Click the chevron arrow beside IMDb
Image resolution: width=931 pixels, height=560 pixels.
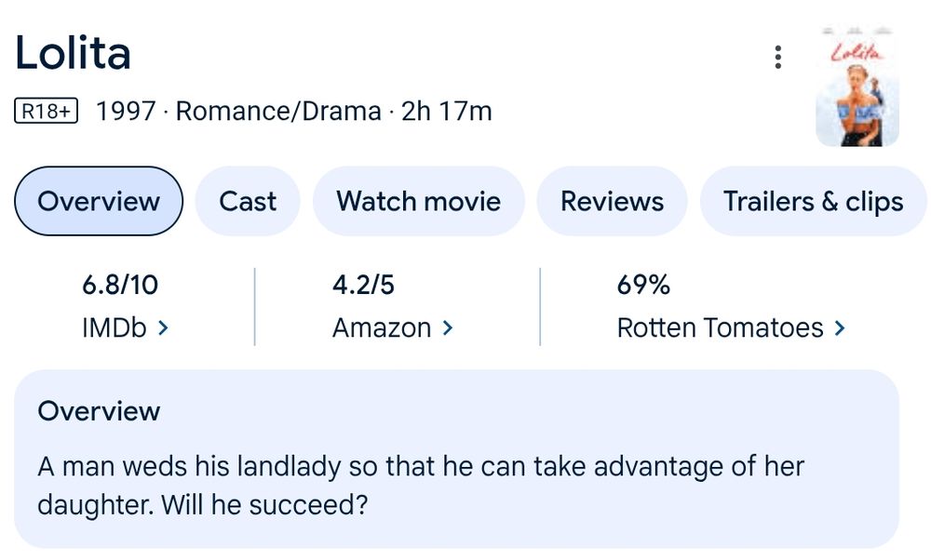pyautogui.click(x=164, y=327)
